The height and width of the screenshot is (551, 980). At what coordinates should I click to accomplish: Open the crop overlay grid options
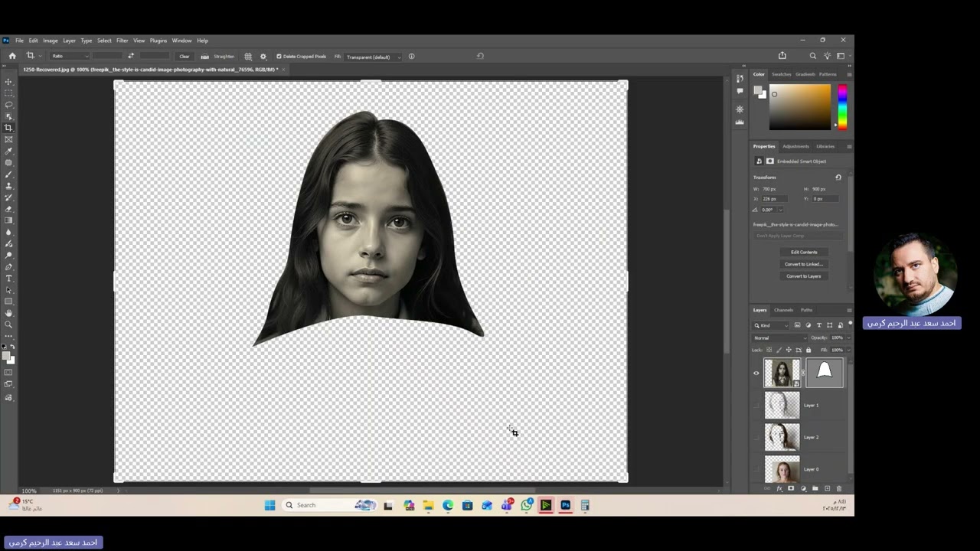coord(248,57)
